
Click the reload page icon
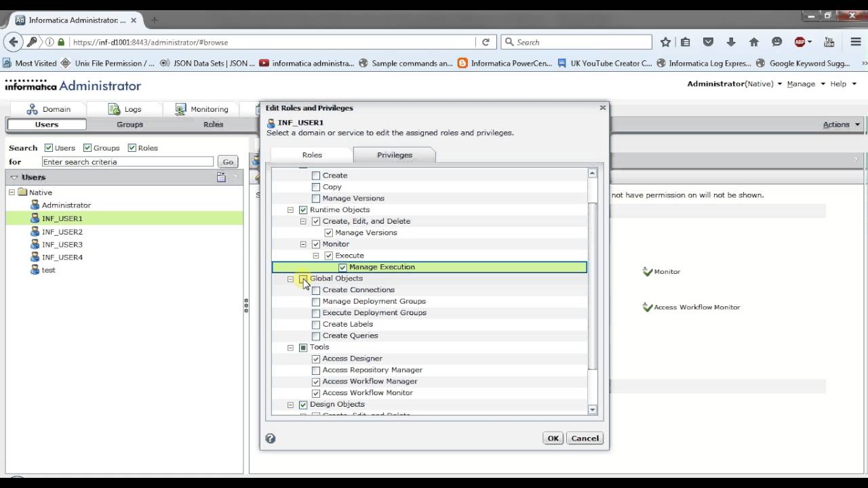(x=486, y=42)
